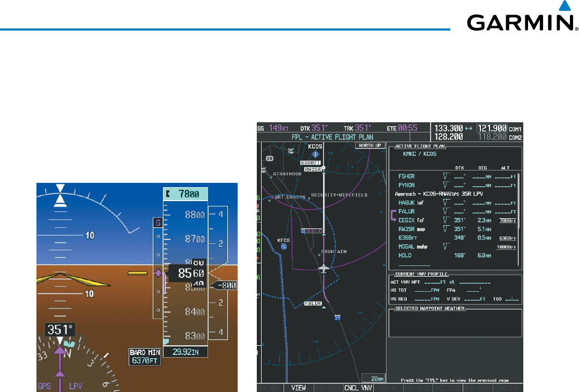This screenshot has height=392, width=579.
Task: Click the VNAV icon in the HABUK row
Action: click(447, 203)
